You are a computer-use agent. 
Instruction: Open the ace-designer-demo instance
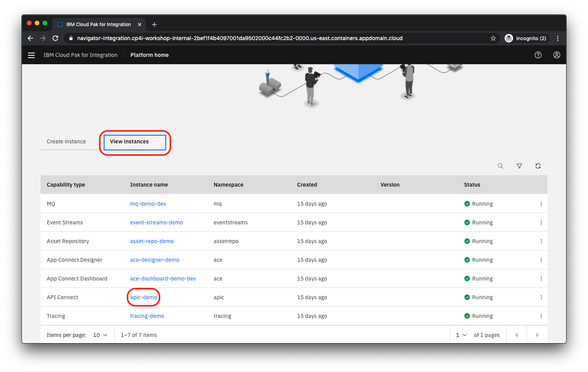pyautogui.click(x=155, y=260)
